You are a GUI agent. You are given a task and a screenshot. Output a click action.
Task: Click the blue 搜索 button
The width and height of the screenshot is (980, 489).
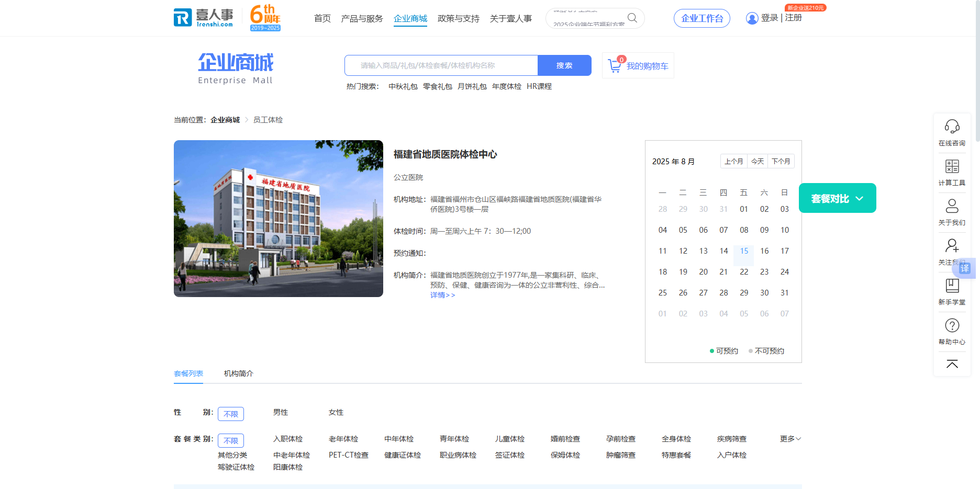pyautogui.click(x=564, y=65)
